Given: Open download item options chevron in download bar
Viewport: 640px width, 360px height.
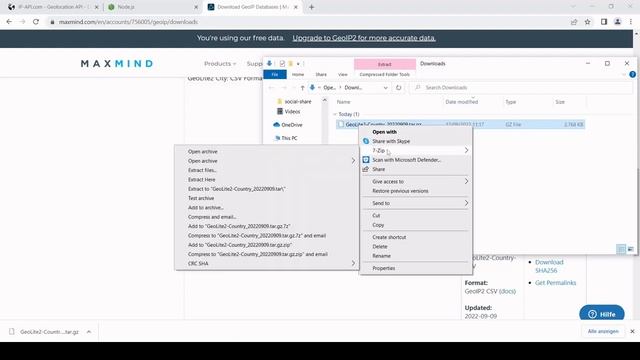Looking at the screenshot, I should point(89,332).
